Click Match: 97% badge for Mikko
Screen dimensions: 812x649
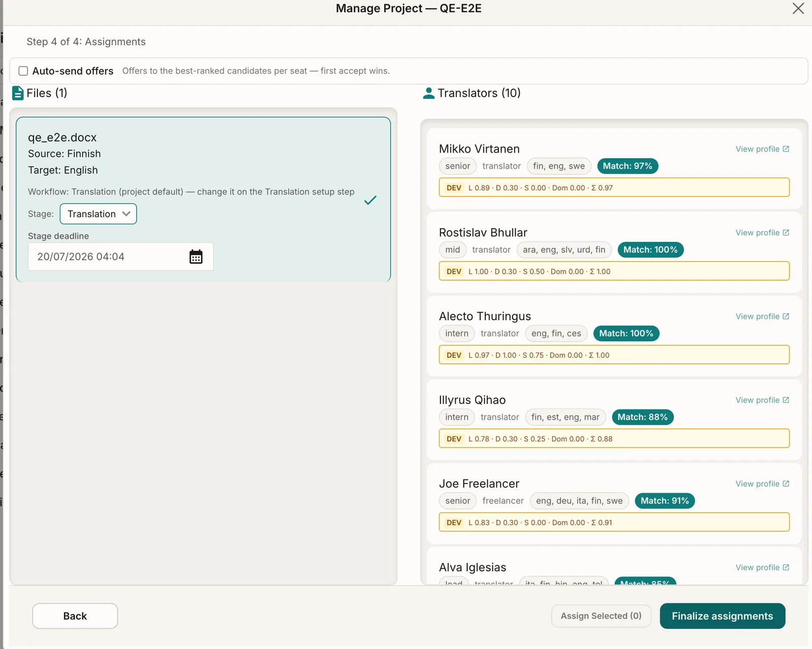click(x=627, y=166)
